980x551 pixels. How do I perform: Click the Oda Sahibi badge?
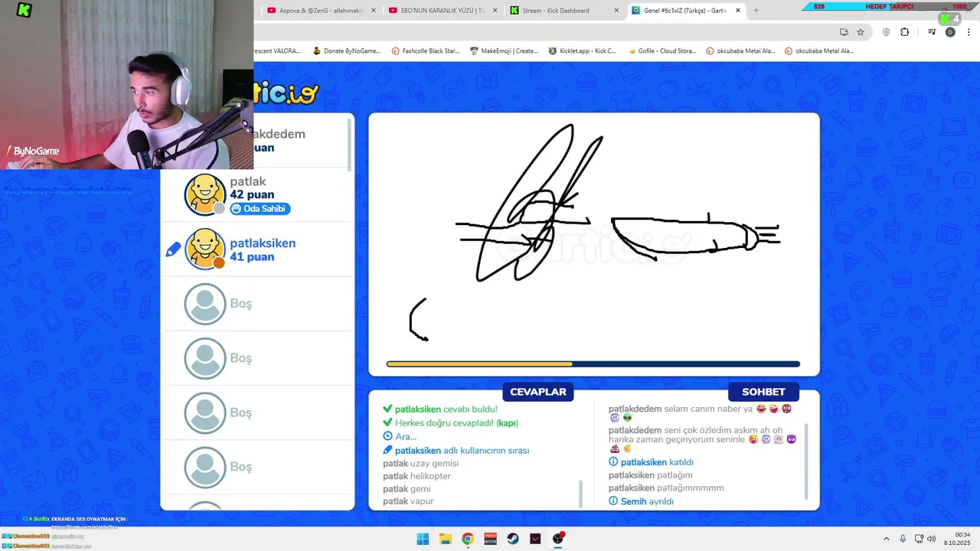tap(260, 209)
